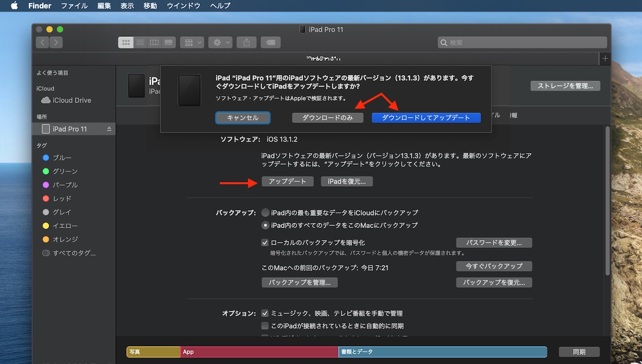Open the gear action menu

click(x=220, y=42)
